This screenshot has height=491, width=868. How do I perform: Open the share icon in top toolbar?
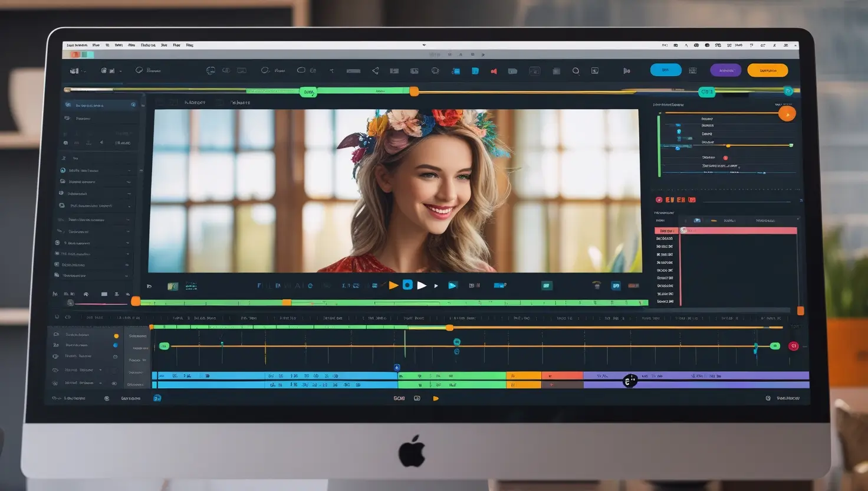click(x=375, y=71)
